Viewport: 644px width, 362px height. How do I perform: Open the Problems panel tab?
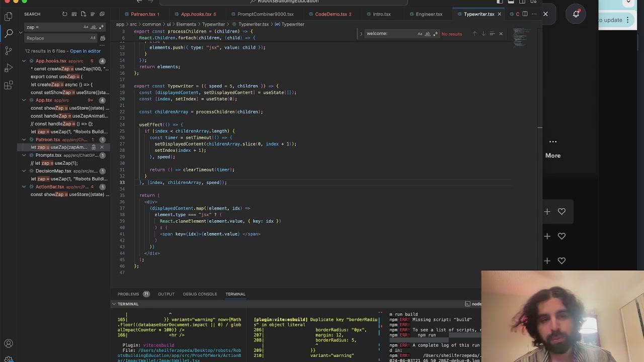pos(128,294)
